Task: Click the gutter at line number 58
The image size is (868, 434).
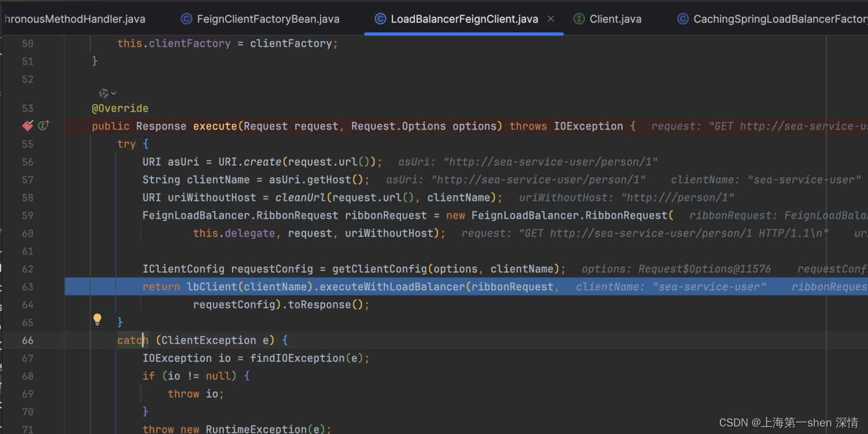Action: coord(27,197)
